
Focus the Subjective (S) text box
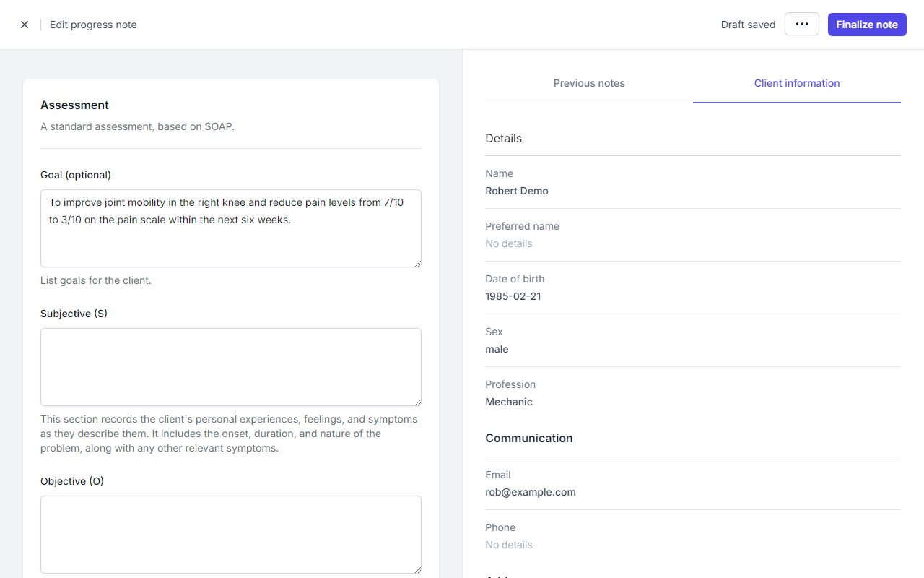[x=230, y=366]
